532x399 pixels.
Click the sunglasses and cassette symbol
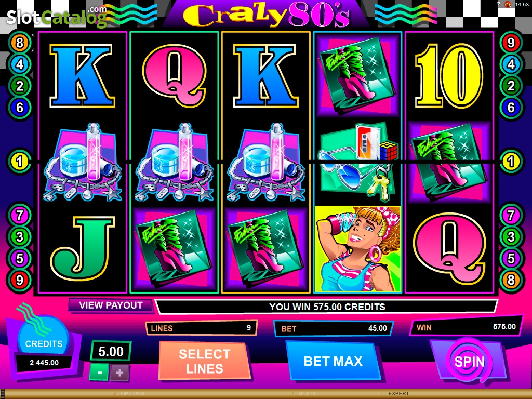pyautogui.click(x=357, y=162)
